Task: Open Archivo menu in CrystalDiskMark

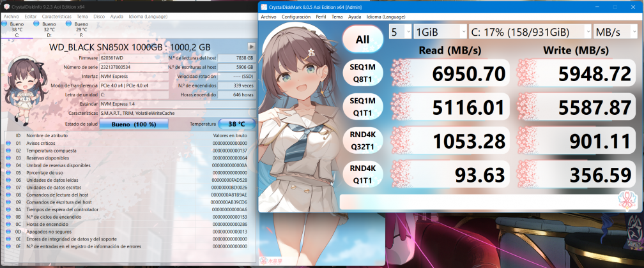Action: click(x=268, y=17)
